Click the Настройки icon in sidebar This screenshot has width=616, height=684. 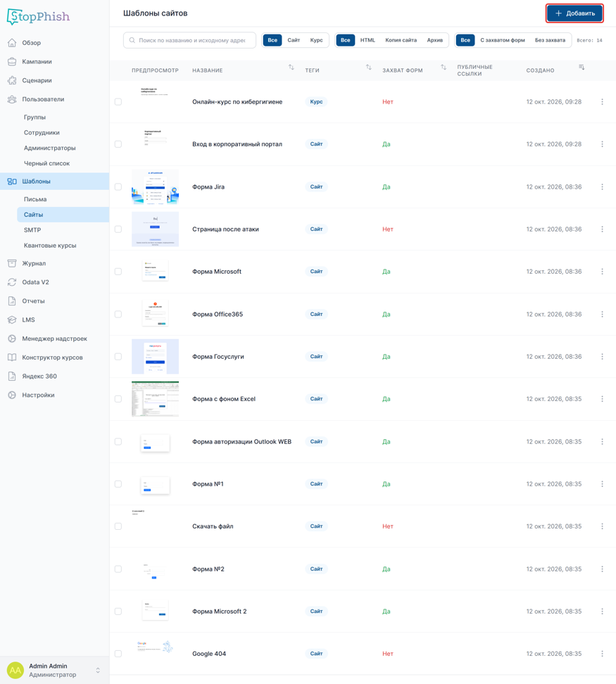12,394
